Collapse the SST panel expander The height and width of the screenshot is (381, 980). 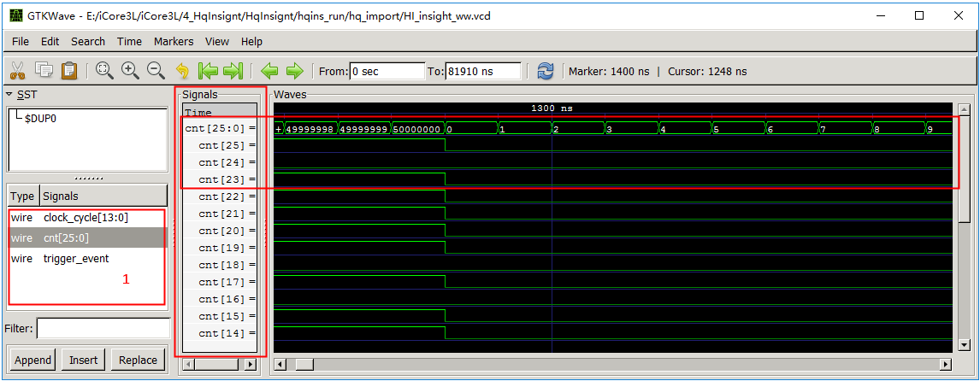pyautogui.click(x=9, y=94)
